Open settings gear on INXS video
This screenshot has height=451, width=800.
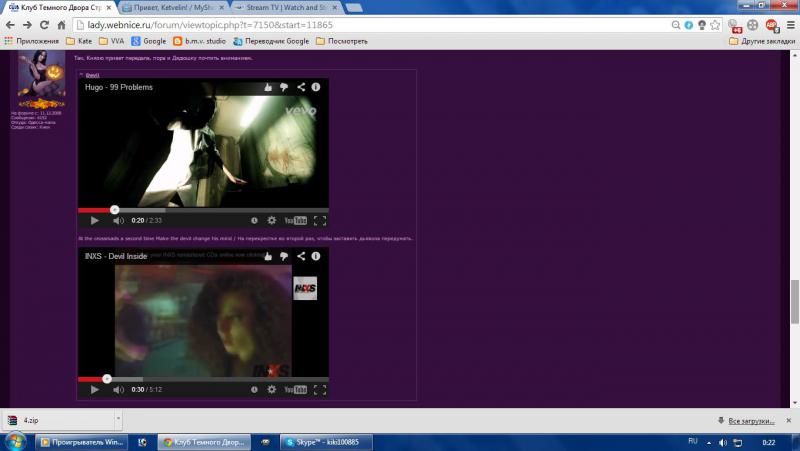click(271, 389)
